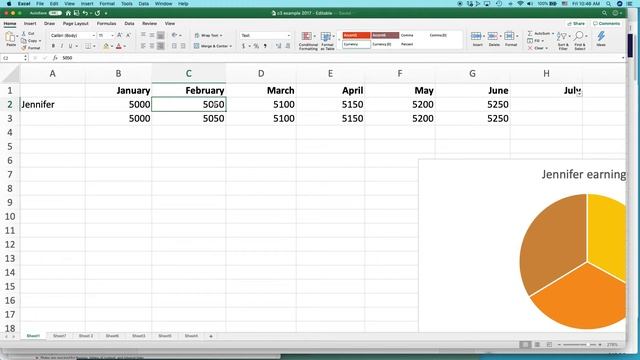Click the red font color button
Screen dimensions: 640x360
click(119, 46)
